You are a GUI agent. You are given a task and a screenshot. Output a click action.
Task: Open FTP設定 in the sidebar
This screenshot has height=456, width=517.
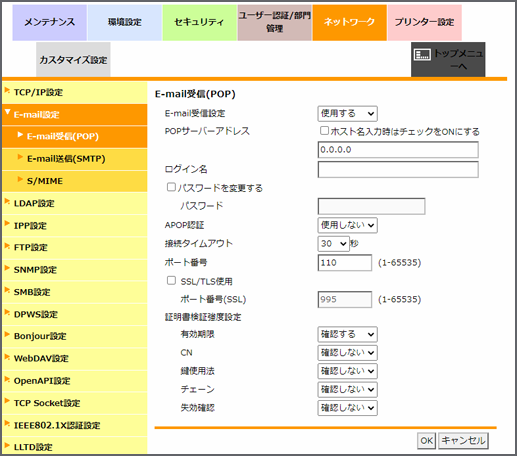(x=75, y=248)
